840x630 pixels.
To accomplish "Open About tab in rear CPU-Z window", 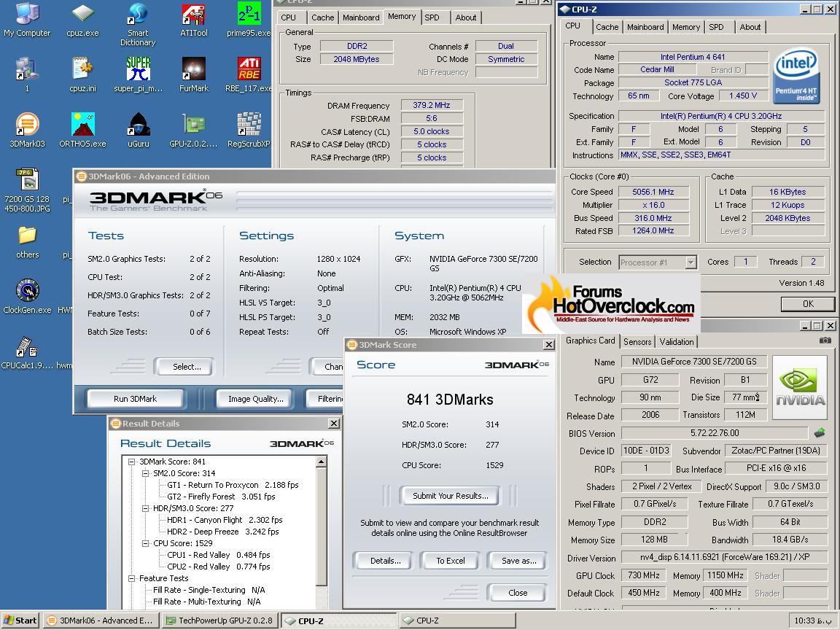I will [465, 17].
